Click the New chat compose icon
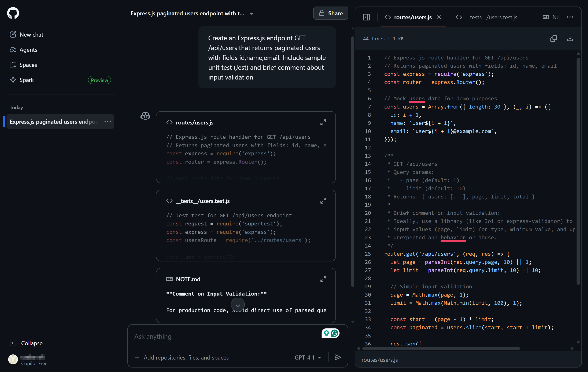The width and height of the screenshot is (588, 372). coord(13,35)
